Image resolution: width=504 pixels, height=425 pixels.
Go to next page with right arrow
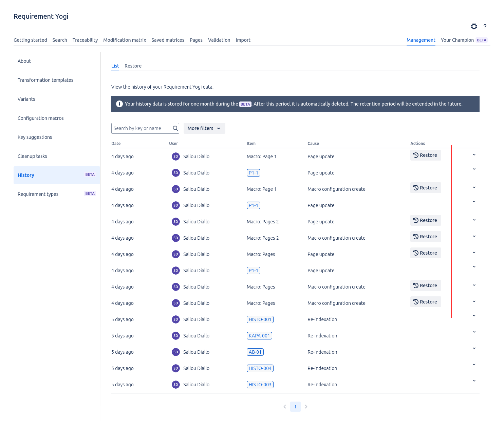(x=306, y=407)
